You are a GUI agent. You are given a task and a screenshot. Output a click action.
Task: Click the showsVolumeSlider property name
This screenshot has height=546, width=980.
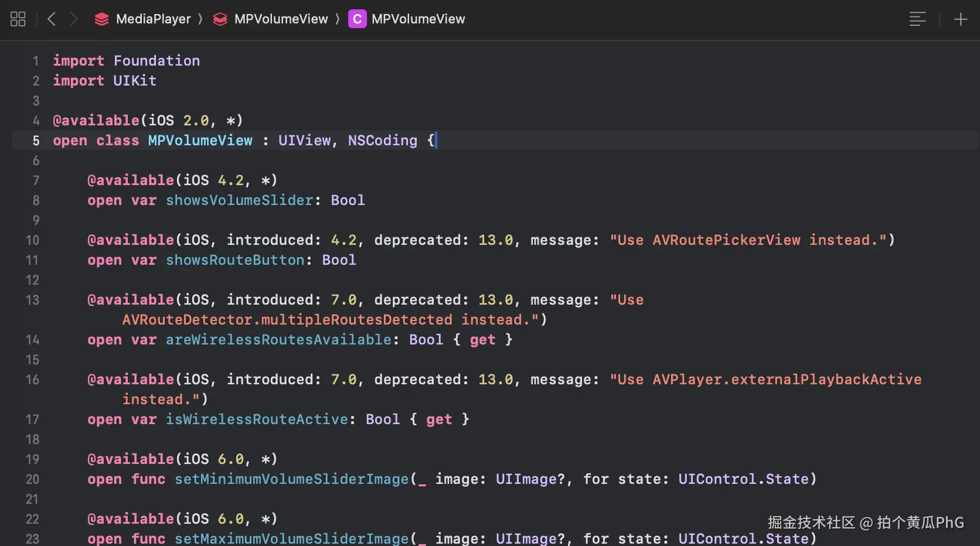click(240, 200)
